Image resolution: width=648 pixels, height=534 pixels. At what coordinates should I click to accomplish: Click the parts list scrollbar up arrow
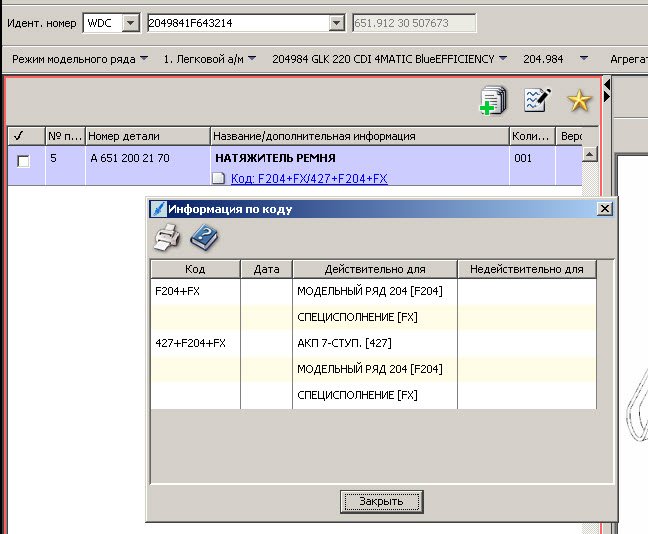tap(589, 155)
